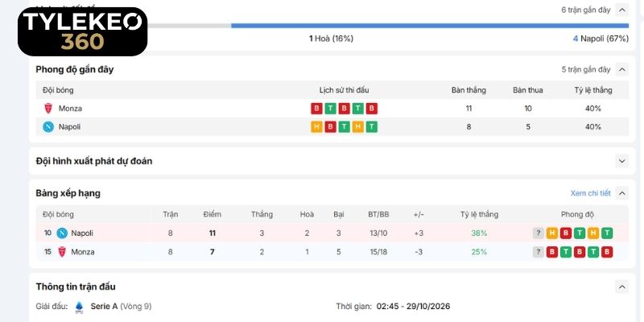Click the Bảng xếp hạng heading
This screenshot has width=644, height=322.
[x=68, y=193]
